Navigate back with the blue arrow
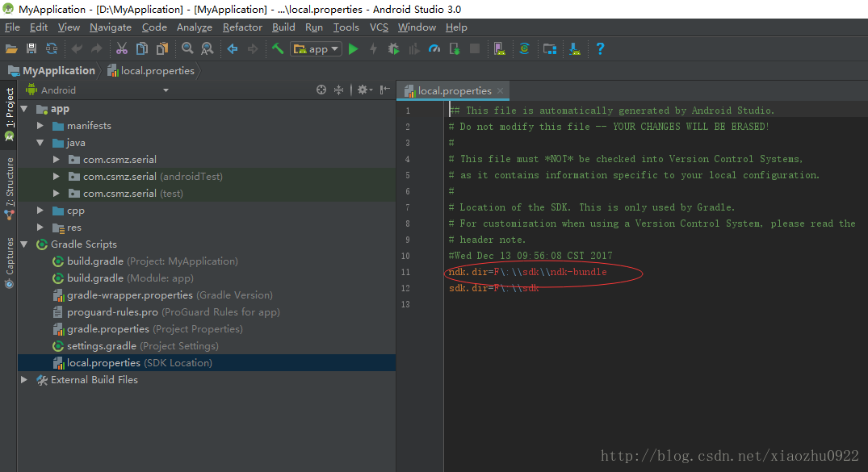868x472 pixels. (x=233, y=49)
